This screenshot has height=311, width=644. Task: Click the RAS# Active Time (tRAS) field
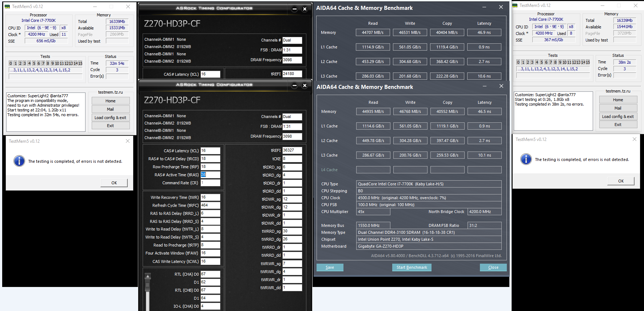(x=210, y=175)
